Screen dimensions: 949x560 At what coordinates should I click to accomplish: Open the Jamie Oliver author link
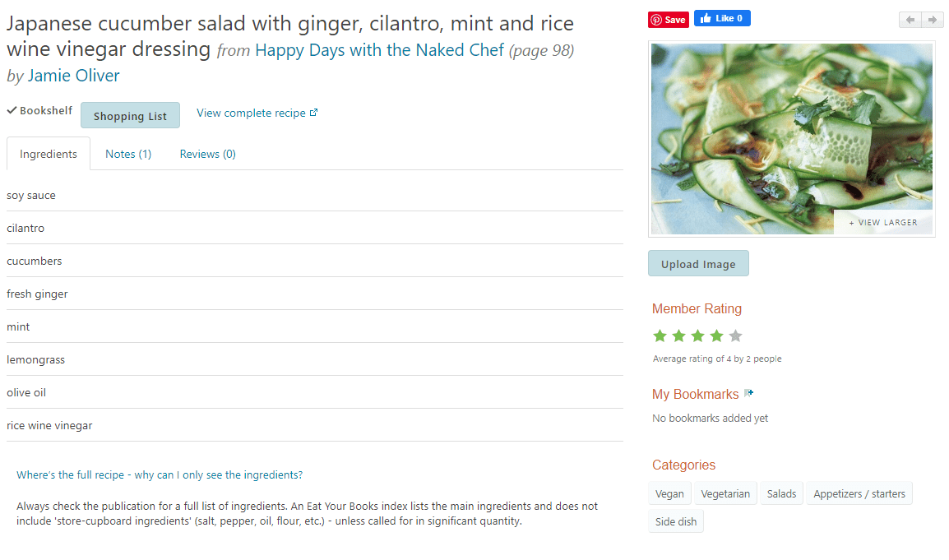pyautogui.click(x=73, y=76)
